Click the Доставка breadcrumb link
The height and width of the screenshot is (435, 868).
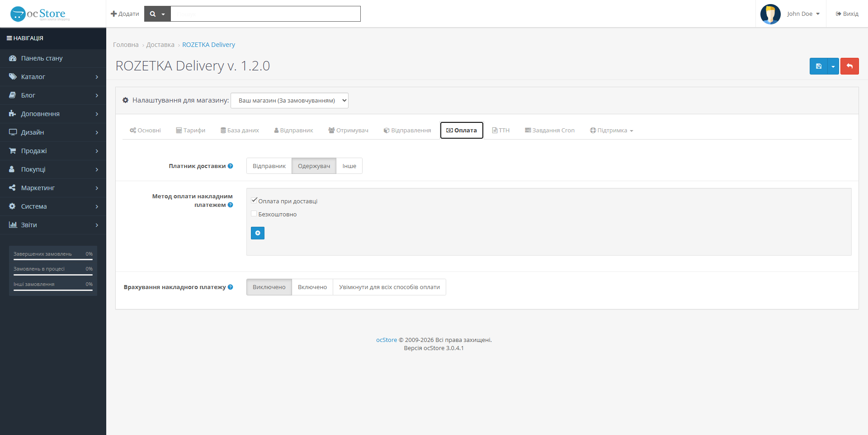coord(160,45)
